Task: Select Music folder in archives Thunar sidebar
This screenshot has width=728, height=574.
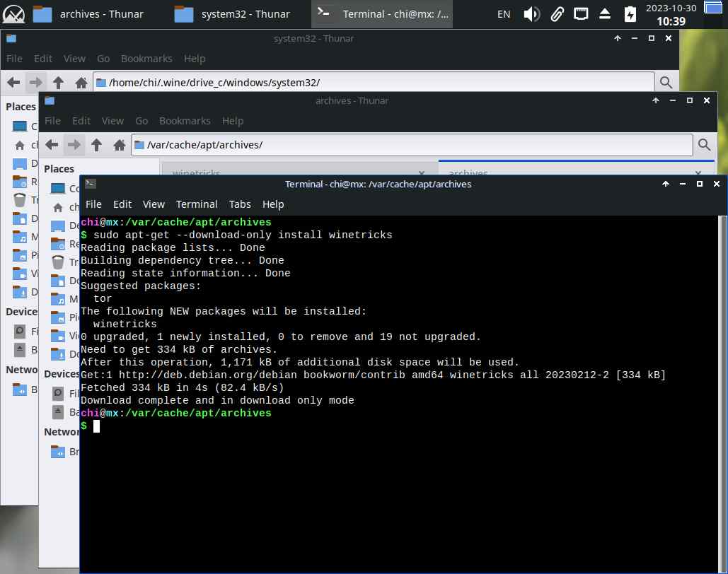Action: click(x=64, y=299)
